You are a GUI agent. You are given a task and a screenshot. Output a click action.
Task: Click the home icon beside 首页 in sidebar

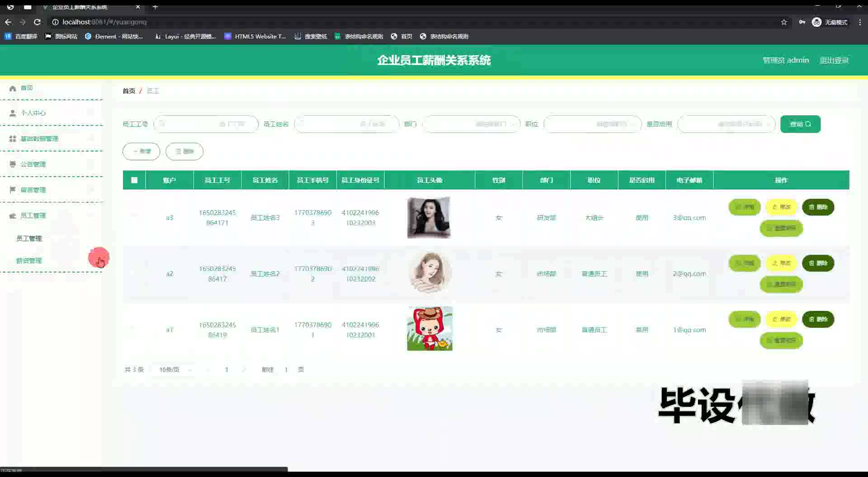click(13, 88)
